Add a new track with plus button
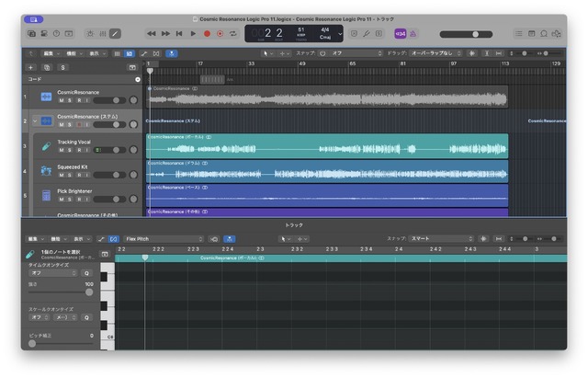The height and width of the screenshot is (378, 588). 30,67
